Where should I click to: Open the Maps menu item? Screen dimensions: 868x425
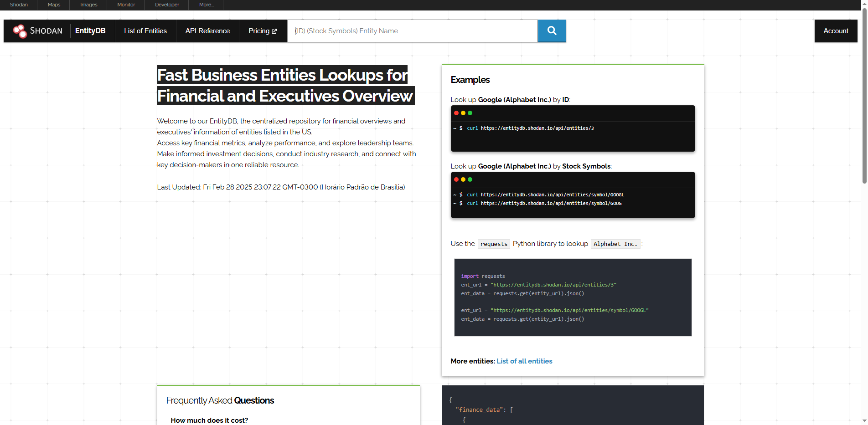click(x=53, y=5)
